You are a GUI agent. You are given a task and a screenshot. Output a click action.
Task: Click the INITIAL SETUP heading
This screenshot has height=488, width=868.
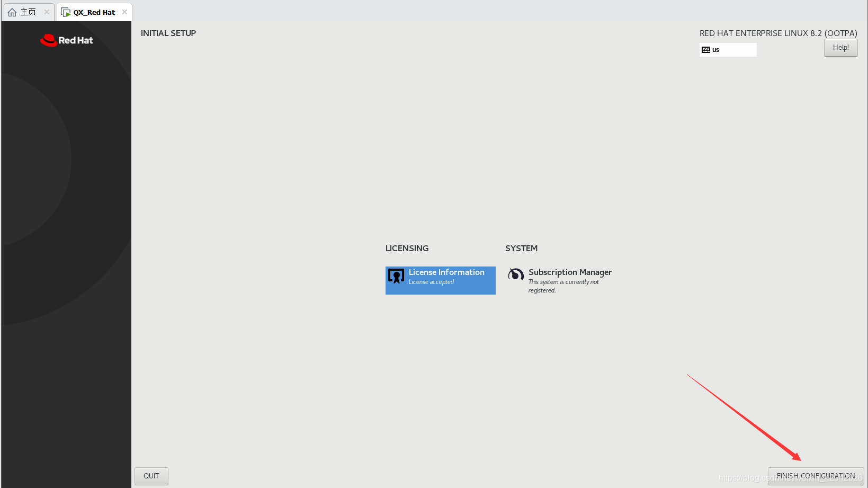coord(168,33)
